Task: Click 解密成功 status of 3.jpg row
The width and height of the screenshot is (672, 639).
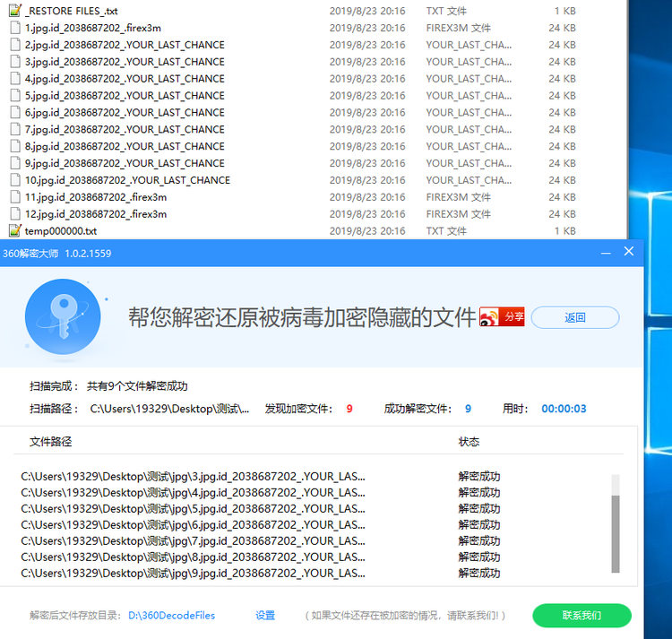Action: pos(479,477)
